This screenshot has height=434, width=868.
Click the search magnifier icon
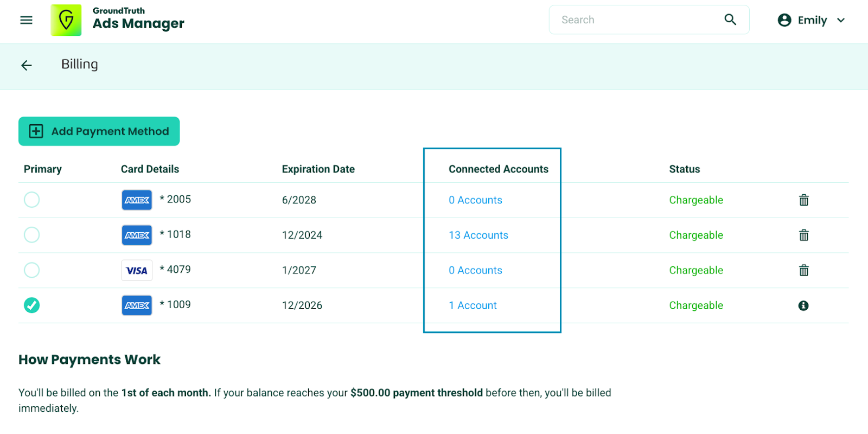(730, 20)
